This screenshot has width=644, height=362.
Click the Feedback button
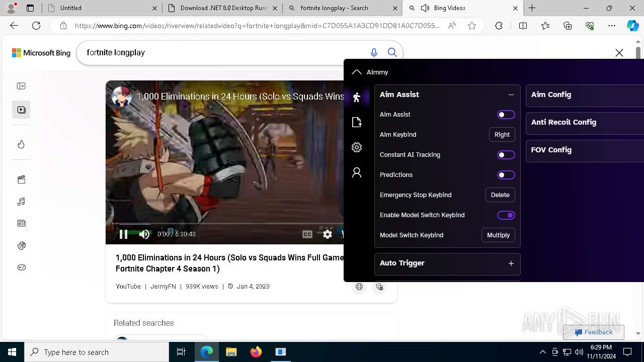pos(594,332)
